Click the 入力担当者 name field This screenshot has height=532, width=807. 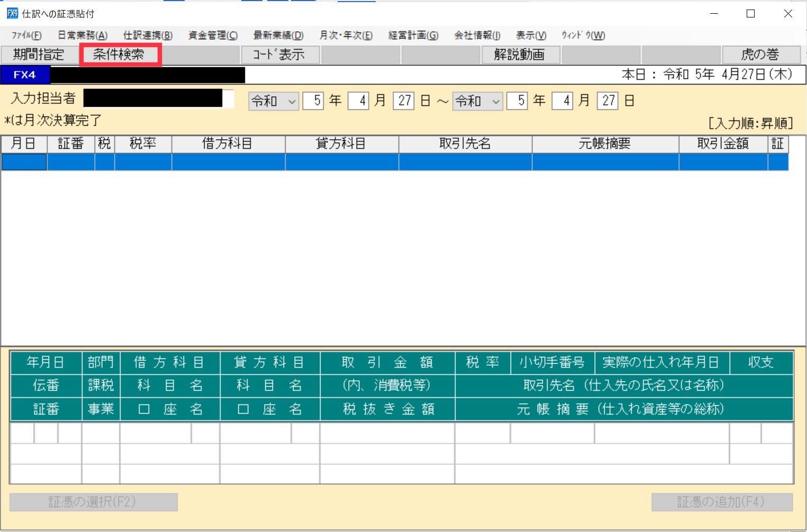[x=158, y=99]
